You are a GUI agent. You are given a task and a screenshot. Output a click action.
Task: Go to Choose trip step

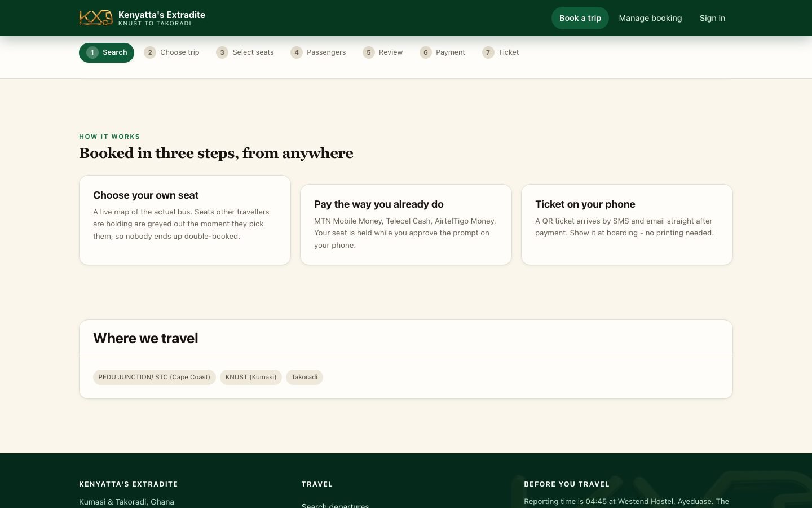(171, 52)
